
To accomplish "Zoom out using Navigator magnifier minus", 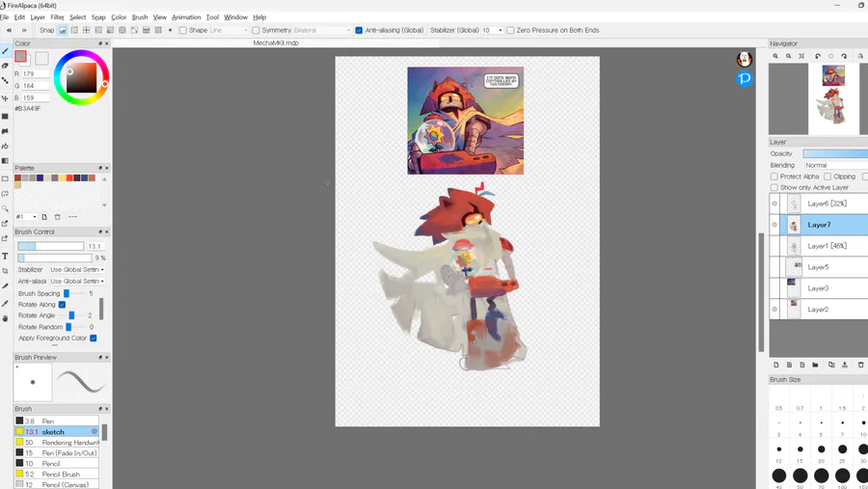I will [x=788, y=56].
